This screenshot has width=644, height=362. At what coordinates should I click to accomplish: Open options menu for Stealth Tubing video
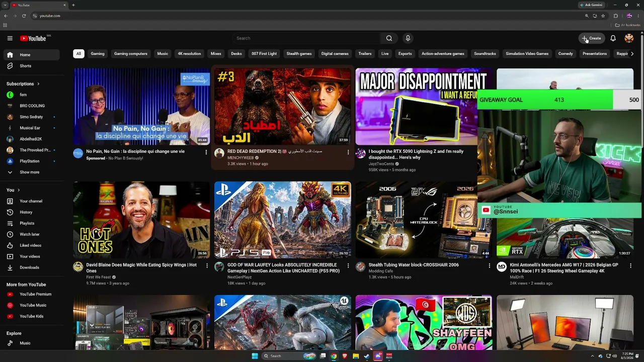tap(489, 265)
